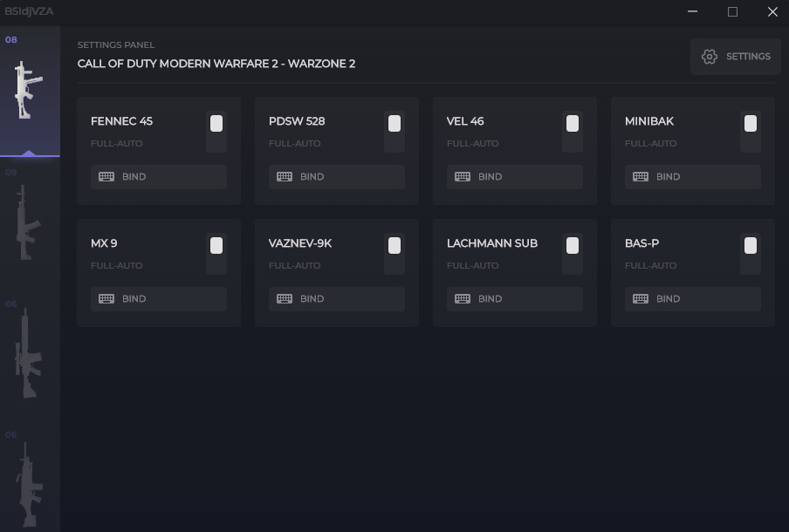789x532 pixels.
Task: Click the keyboard icon in VEL 46 card
Action: pyautogui.click(x=463, y=177)
